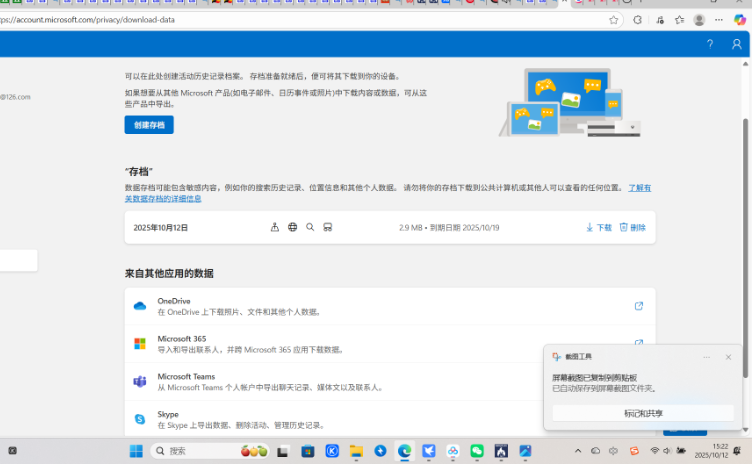
Task: Open the help question mark in the blue header
Action: coord(710,44)
